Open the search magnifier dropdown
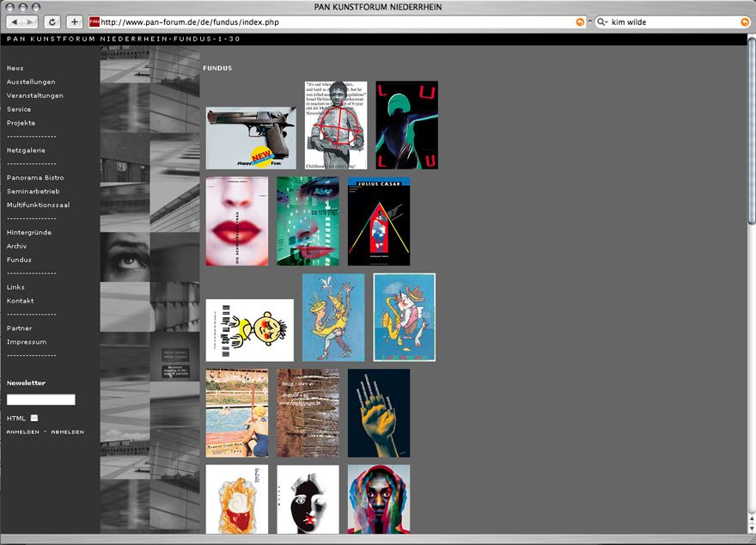 (x=602, y=22)
